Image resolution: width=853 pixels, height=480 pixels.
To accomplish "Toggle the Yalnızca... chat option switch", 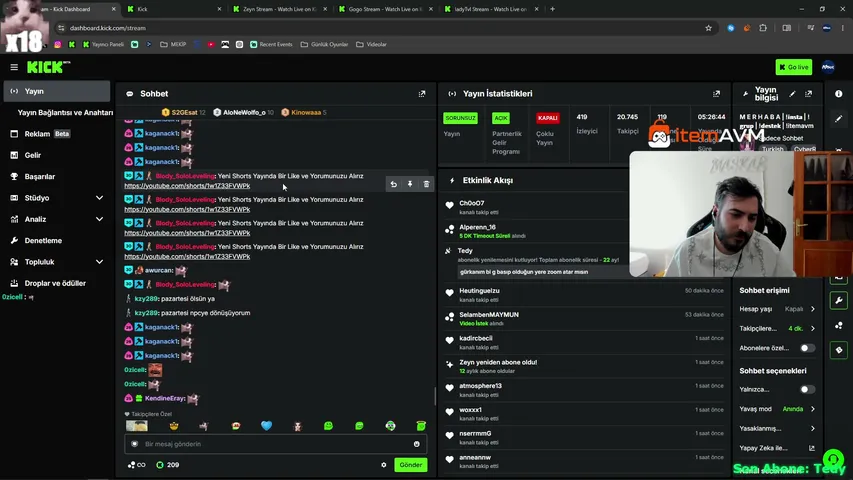I will click(x=807, y=389).
